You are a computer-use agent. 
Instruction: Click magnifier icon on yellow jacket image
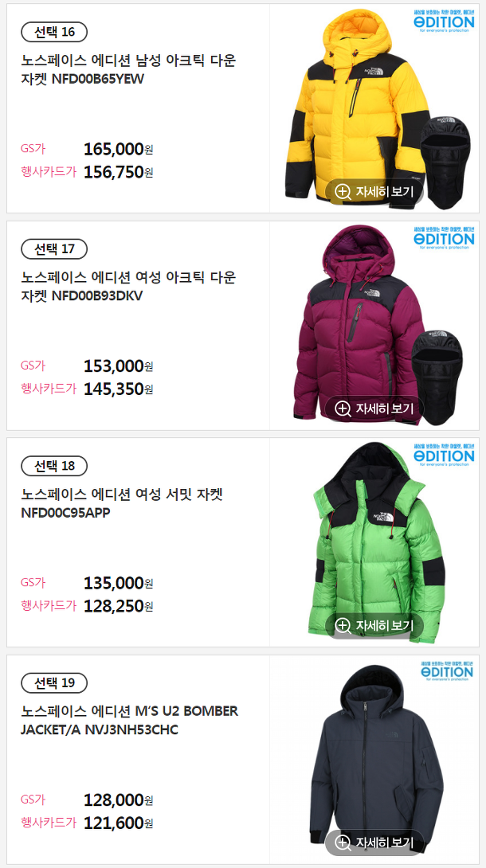(x=343, y=192)
